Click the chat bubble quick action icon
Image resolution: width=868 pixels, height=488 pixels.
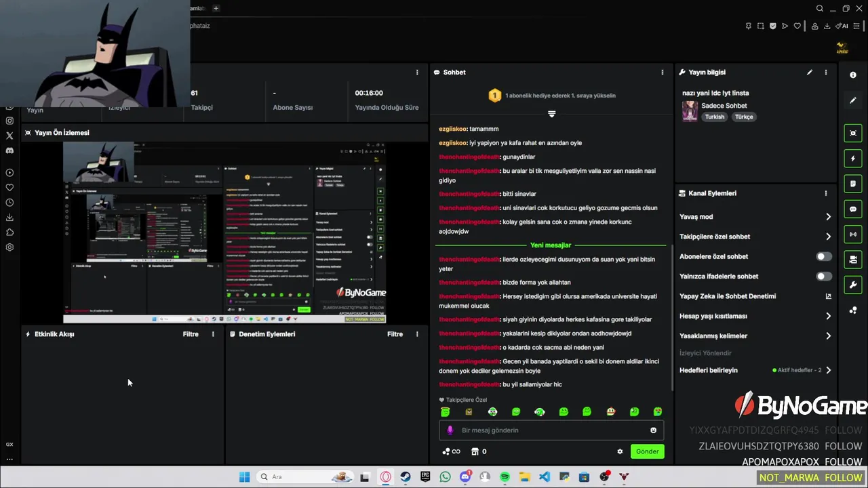click(x=853, y=209)
